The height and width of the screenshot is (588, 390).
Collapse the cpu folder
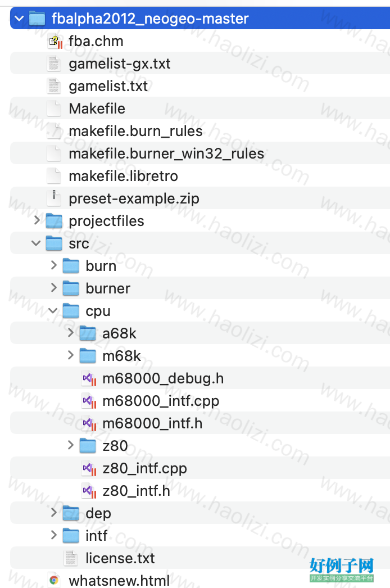pos(53,310)
